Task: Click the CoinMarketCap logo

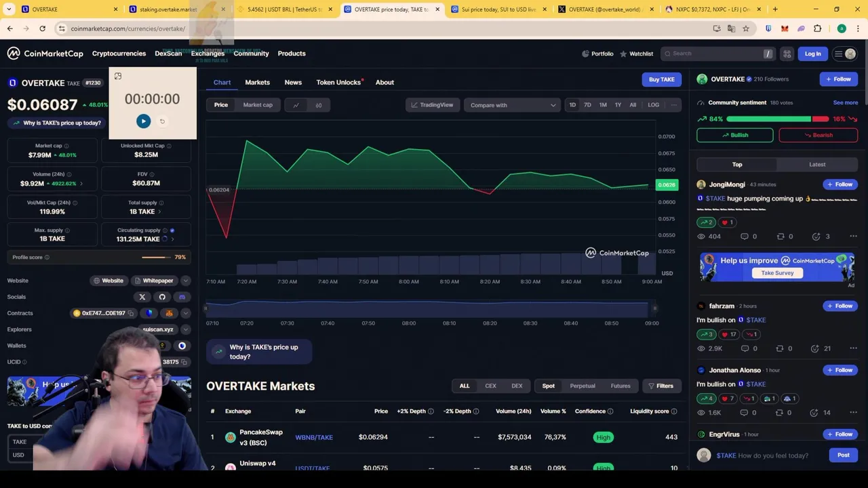Action: pos(45,54)
